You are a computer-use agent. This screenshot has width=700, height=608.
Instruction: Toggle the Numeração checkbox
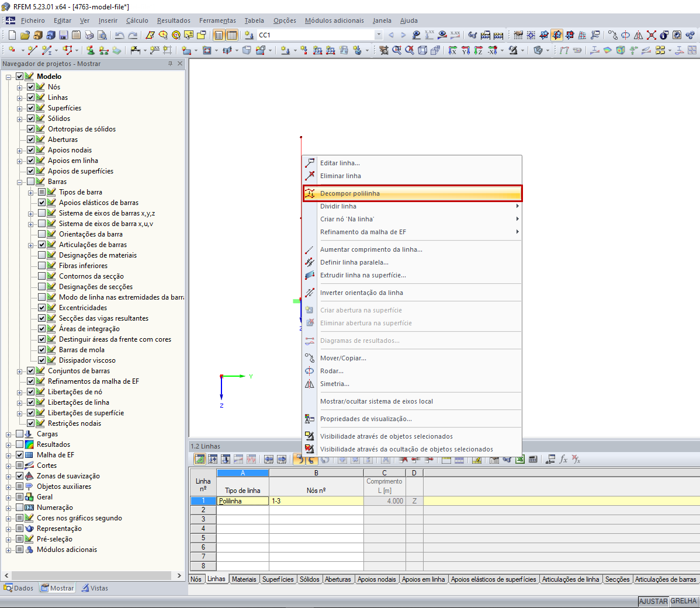(20, 508)
